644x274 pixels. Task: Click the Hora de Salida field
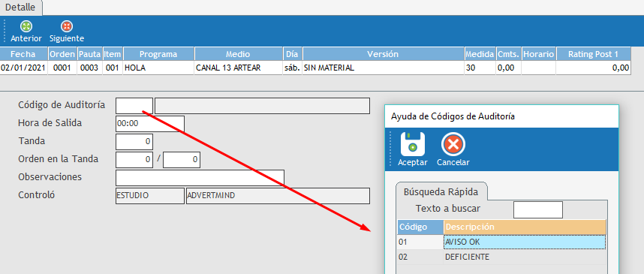pyautogui.click(x=150, y=124)
